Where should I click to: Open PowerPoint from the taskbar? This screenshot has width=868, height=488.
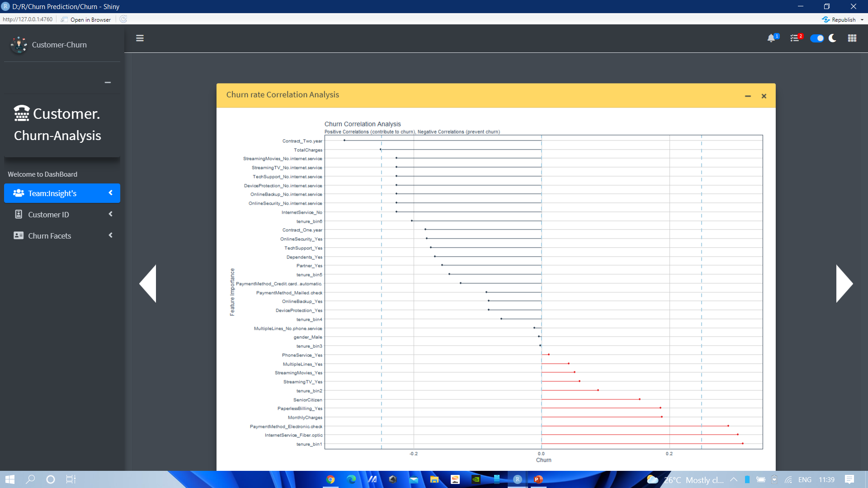[x=538, y=479]
